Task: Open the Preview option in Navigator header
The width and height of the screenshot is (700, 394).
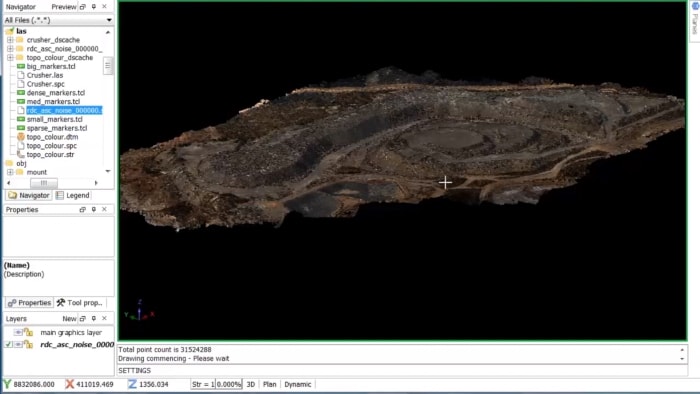Action: (x=64, y=7)
